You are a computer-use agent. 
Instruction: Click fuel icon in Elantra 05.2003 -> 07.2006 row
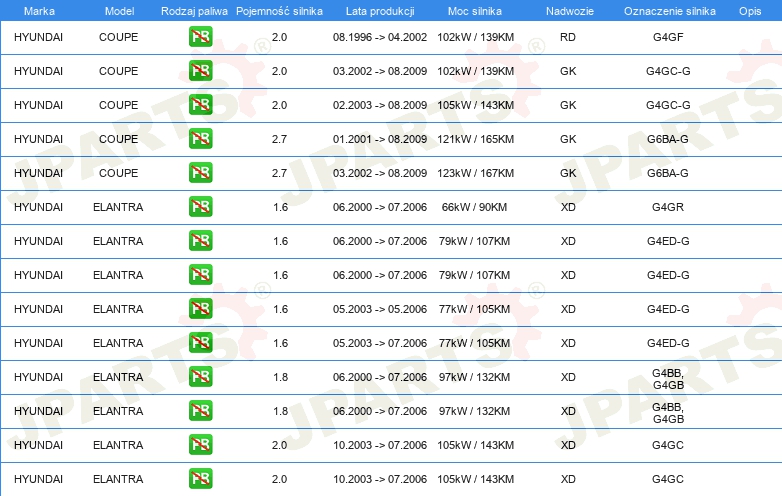point(200,343)
